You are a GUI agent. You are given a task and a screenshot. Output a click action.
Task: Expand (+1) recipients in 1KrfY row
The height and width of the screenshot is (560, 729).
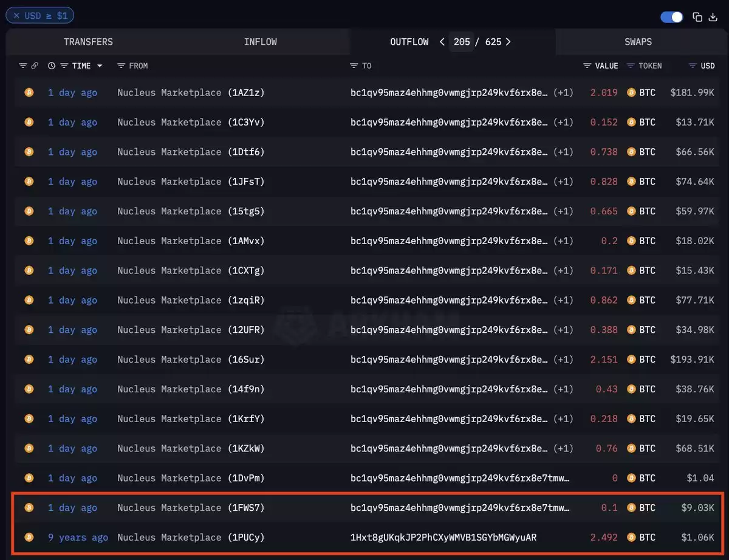point(563,419)
